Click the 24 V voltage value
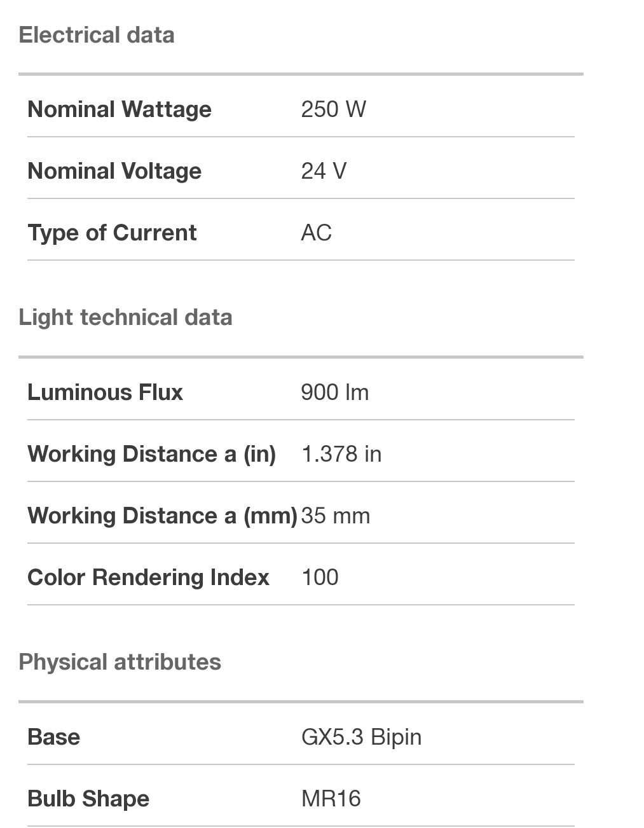Viewport: 644px width, 828px height. point(324,171)
